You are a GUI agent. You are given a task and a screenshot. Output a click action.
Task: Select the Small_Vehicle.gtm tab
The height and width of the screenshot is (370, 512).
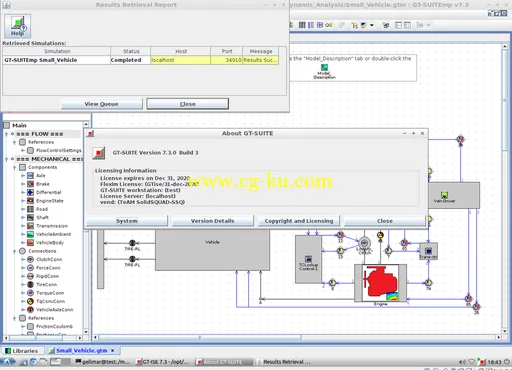pyautogui.click(x=81, y=351)
